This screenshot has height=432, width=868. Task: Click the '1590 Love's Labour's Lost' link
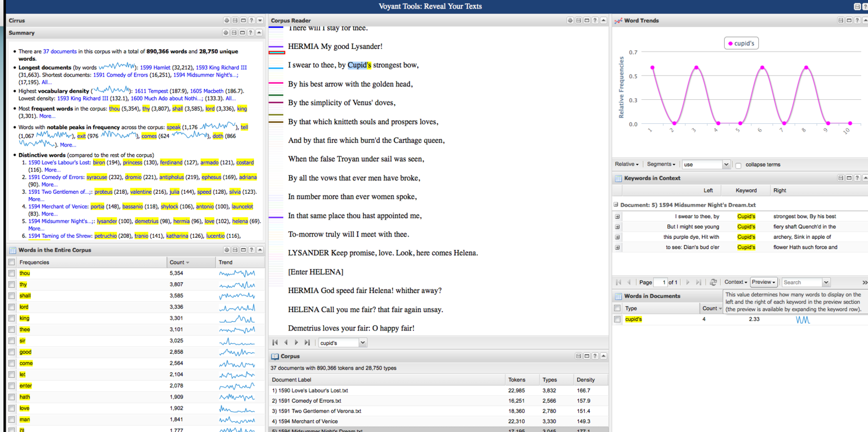point(60,162)
